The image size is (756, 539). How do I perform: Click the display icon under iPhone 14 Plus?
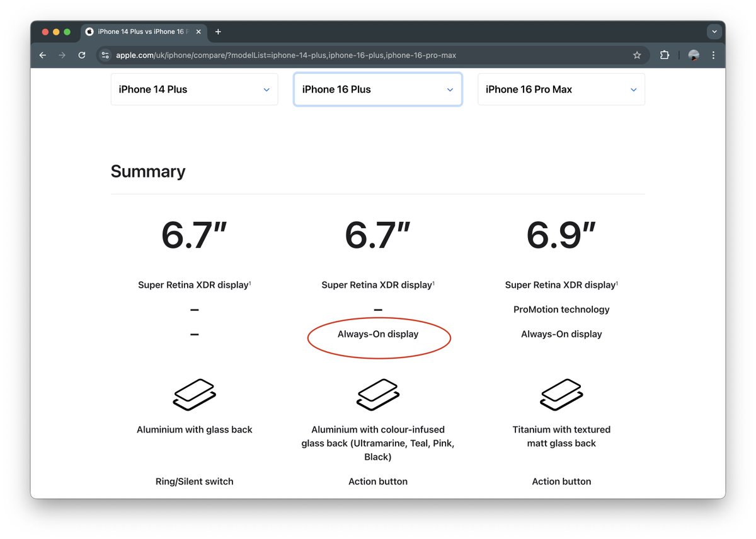pyautogui.click(x=195, y=395)
